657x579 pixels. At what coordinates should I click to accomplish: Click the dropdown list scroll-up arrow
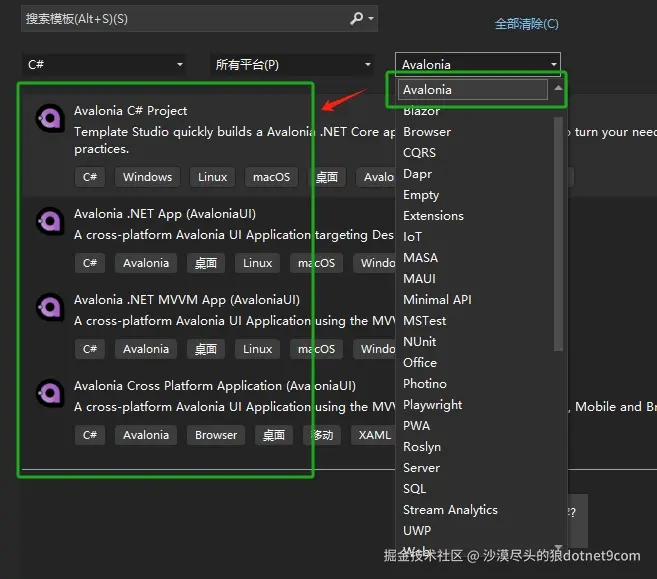[x=558, y=88]
